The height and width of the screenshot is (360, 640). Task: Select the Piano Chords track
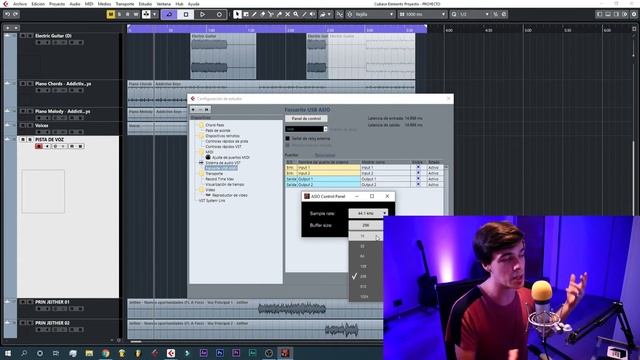point(63,84)
